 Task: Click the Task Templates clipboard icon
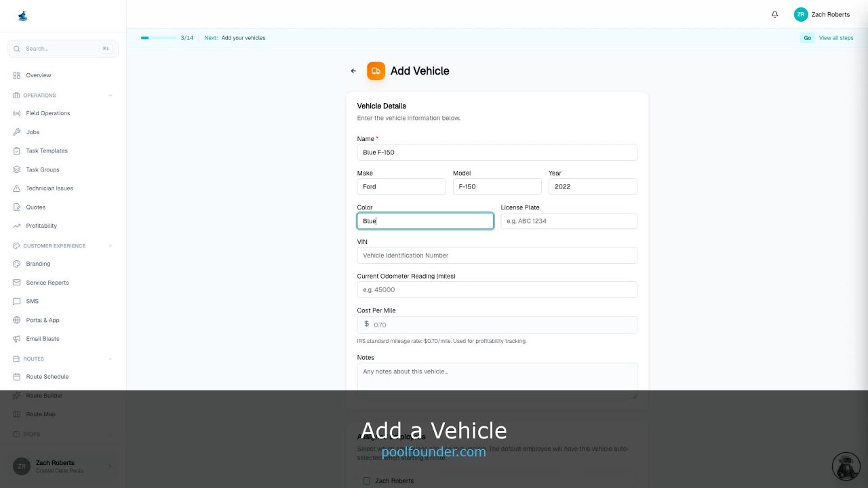(17, 150)
